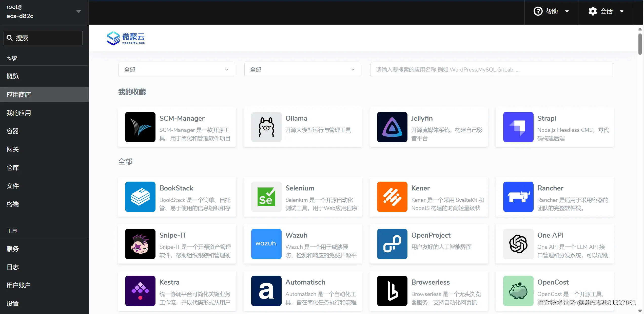Click the Selenium 'Se' icon
This screenshot has height=314, width=644.
coord(266,197)
